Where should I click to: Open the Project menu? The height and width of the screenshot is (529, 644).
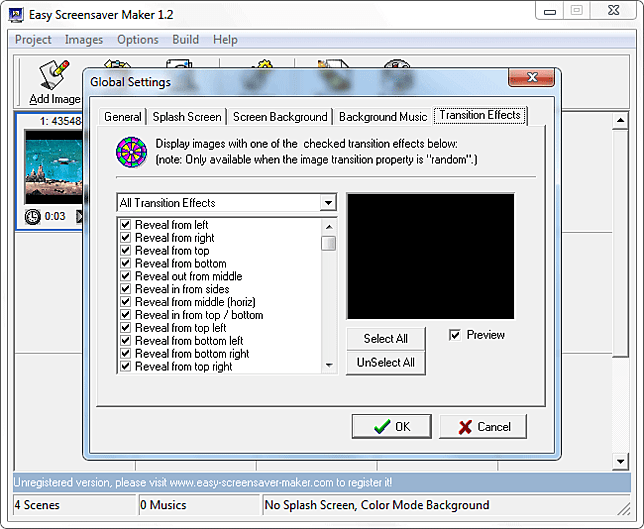pyautogui.click(x=33, y=40)
